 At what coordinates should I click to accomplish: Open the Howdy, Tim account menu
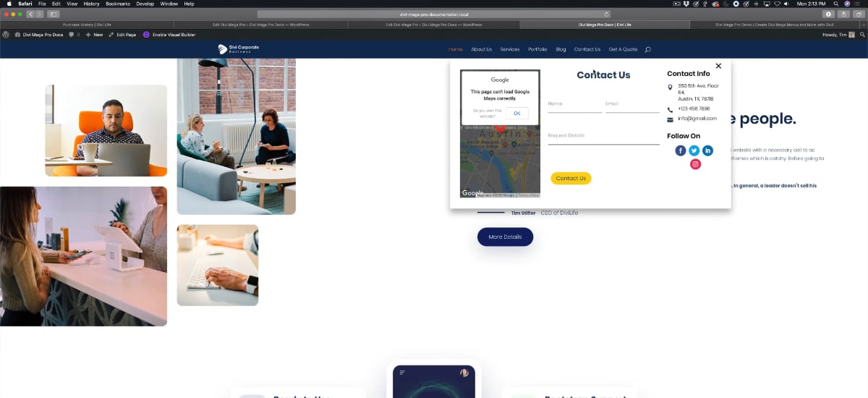click(837, 34)
